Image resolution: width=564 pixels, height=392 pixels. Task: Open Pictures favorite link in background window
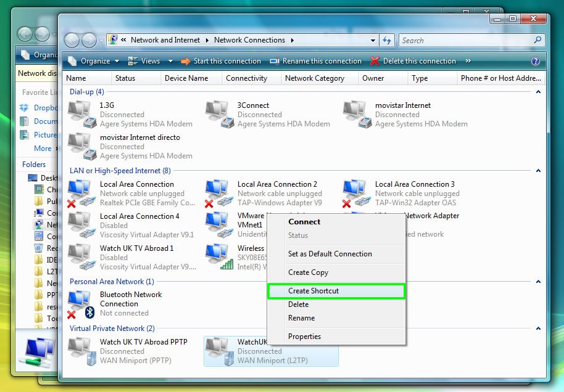[x=39, y=135]
